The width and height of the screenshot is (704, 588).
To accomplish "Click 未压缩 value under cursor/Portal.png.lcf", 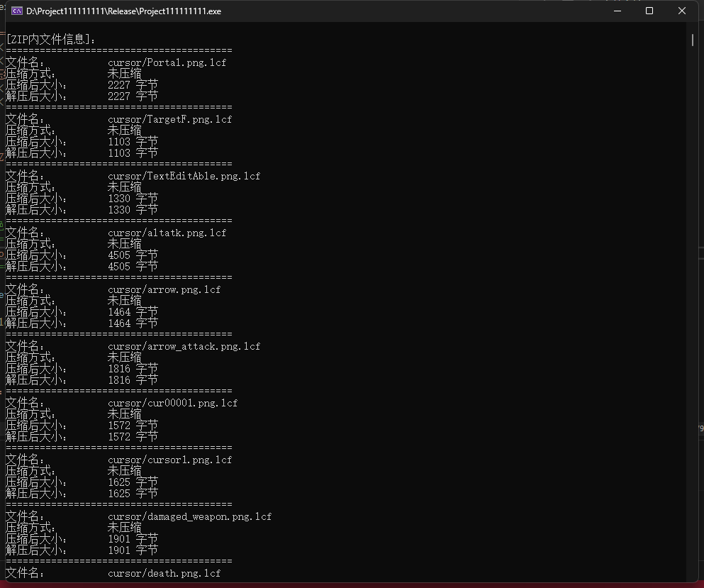I will coord(124,74).
